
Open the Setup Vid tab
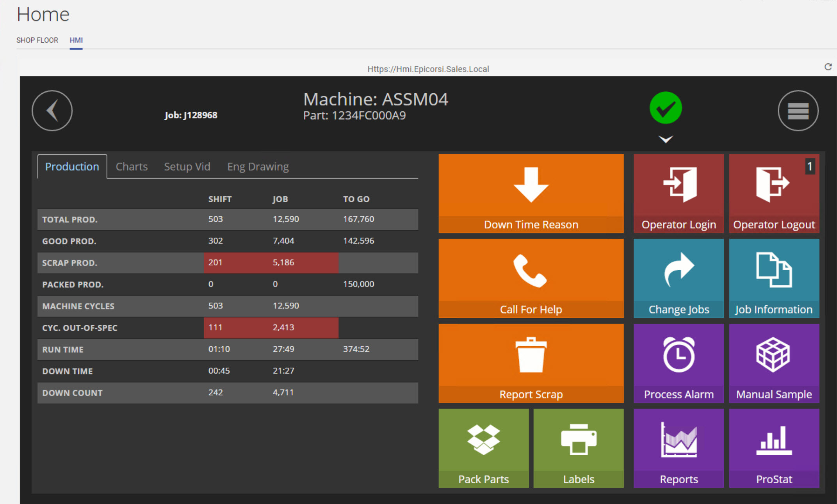tap(187, 167)
